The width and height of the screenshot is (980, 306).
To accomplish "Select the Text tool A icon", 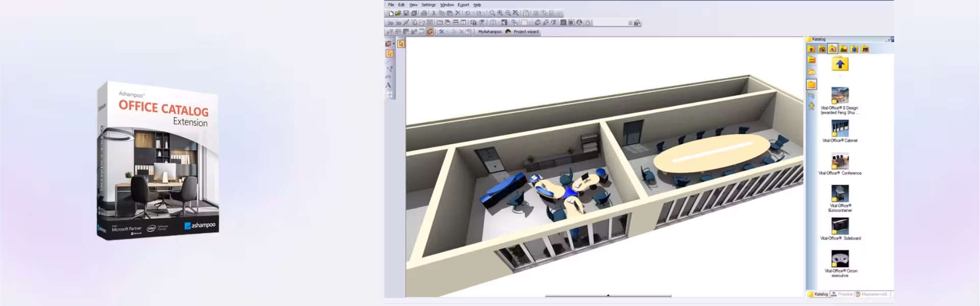I will [x=388, y=85].
